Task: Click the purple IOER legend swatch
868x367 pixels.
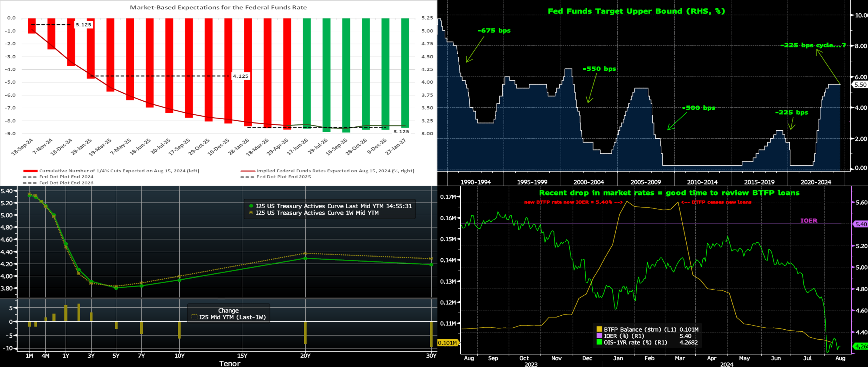Action: [599, 336]
